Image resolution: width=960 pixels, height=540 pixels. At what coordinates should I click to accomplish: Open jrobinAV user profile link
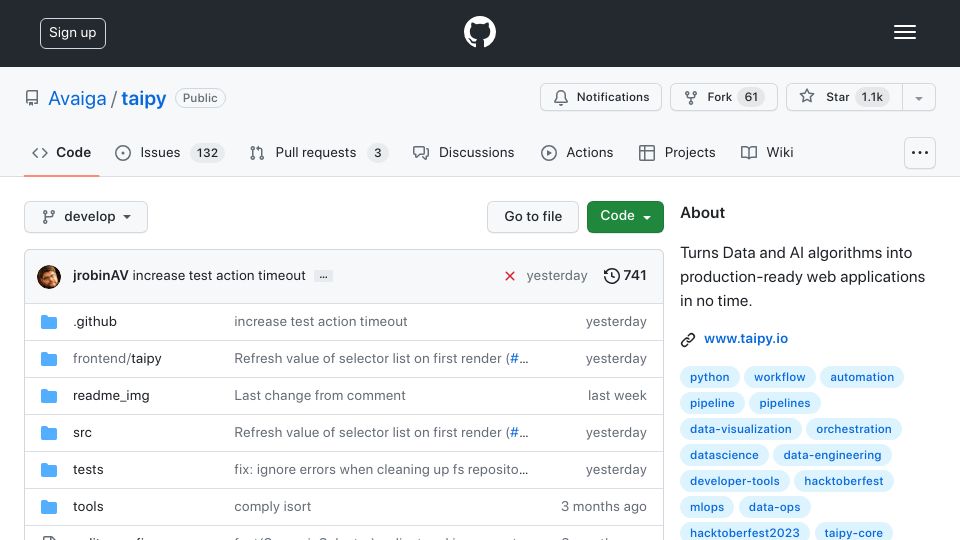(100, 276)
